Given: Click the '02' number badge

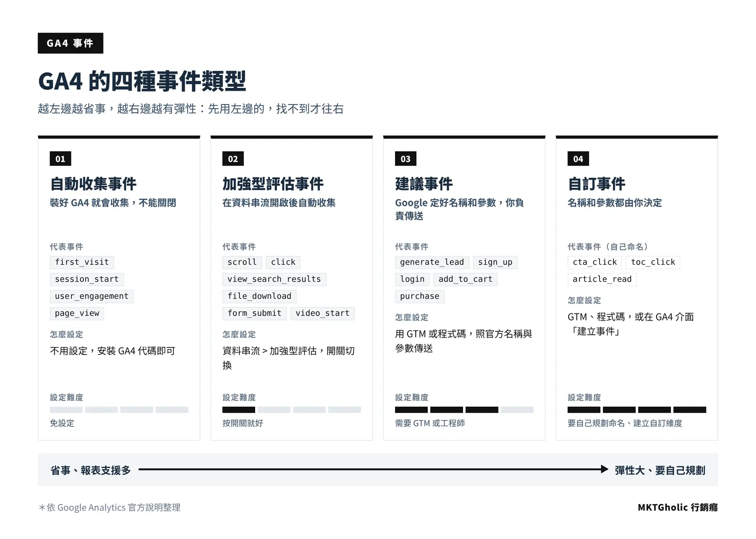Looking at the screenshot, I should 233,159.
